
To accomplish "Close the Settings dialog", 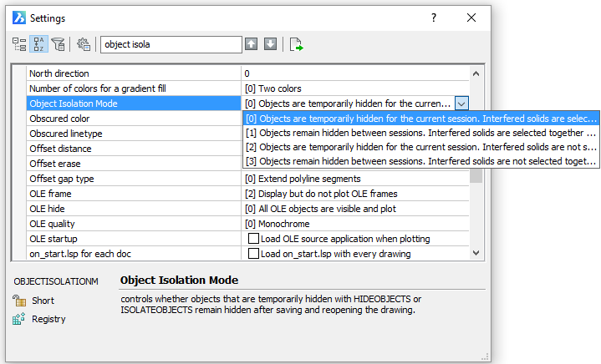I will (471, 18).
